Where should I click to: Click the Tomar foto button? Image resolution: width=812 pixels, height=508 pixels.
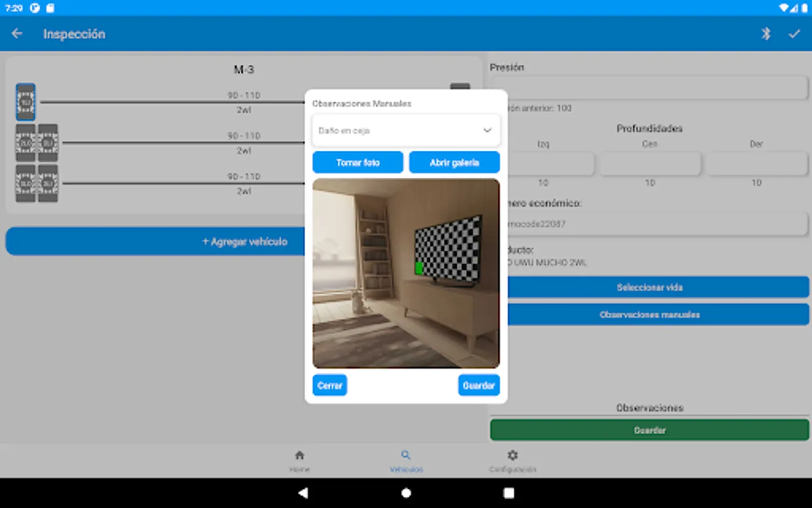pos(358,163)
